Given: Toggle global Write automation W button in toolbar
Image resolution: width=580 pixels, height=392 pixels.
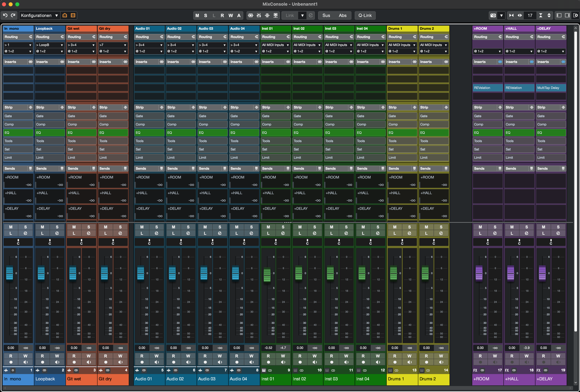Looking at the screenshot, I should pos(231,15).
